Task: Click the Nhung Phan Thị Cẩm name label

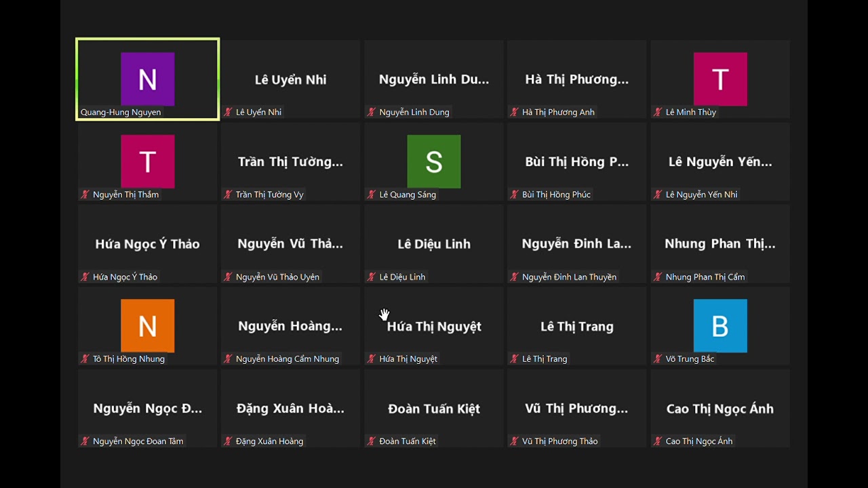Action: [x=705, y=277]
